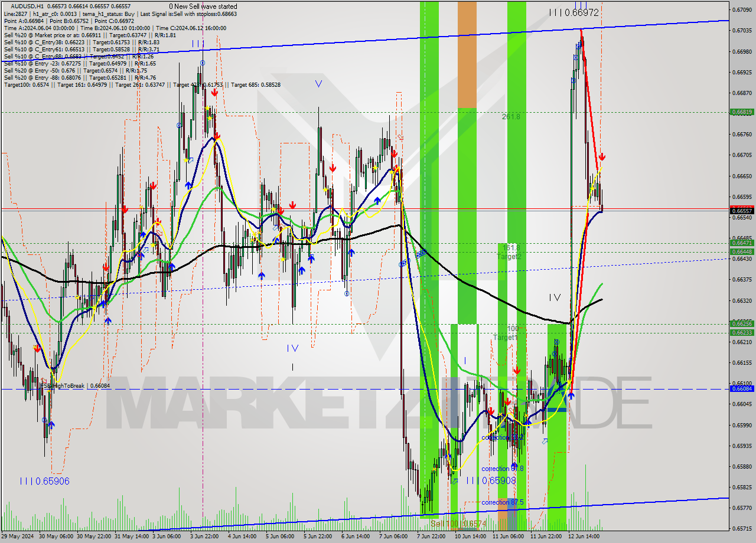The height and width of the screenshot is (543, 756).
Task: Click the green 0.66471 price level tag
Action: 742,243
